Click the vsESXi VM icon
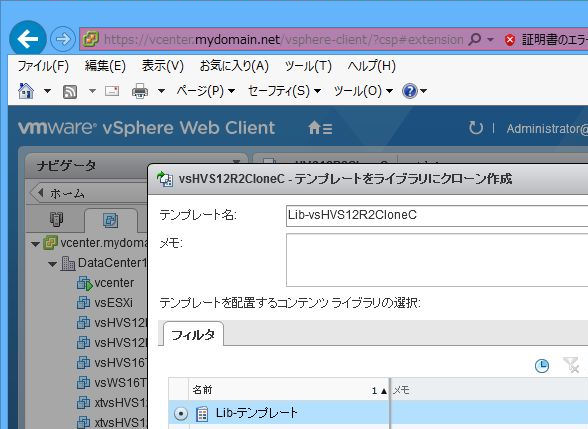Viewport: 588px width, 429px height. coord(83,303)
